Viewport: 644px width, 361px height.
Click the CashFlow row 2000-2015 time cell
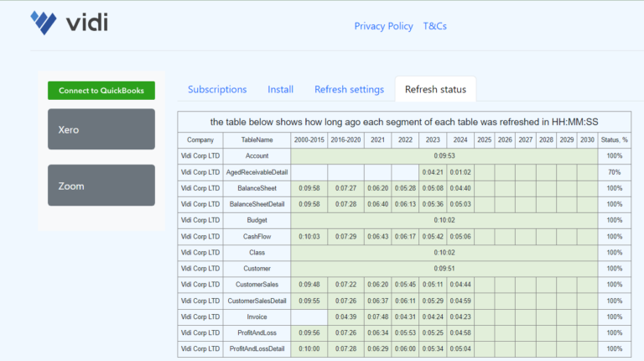(x=309, y=237)
